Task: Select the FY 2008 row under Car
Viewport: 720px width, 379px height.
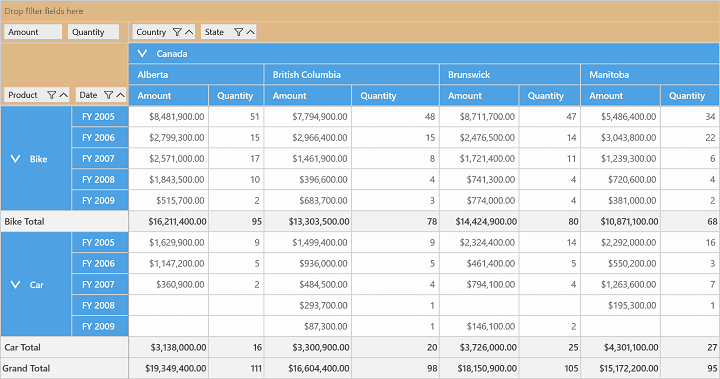Action: [100, 305]
